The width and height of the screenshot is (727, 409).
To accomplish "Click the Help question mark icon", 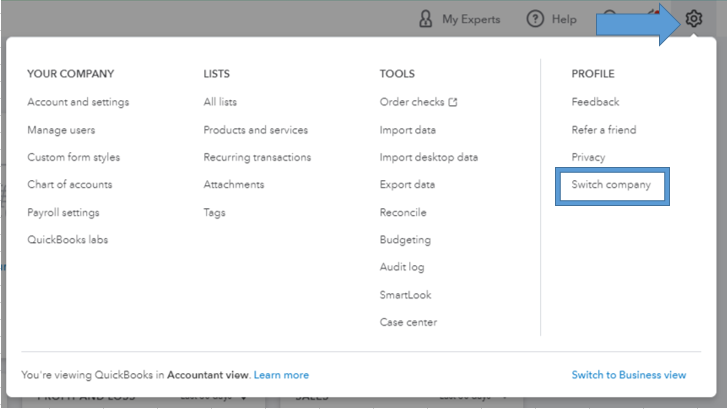I will [535, 19].
